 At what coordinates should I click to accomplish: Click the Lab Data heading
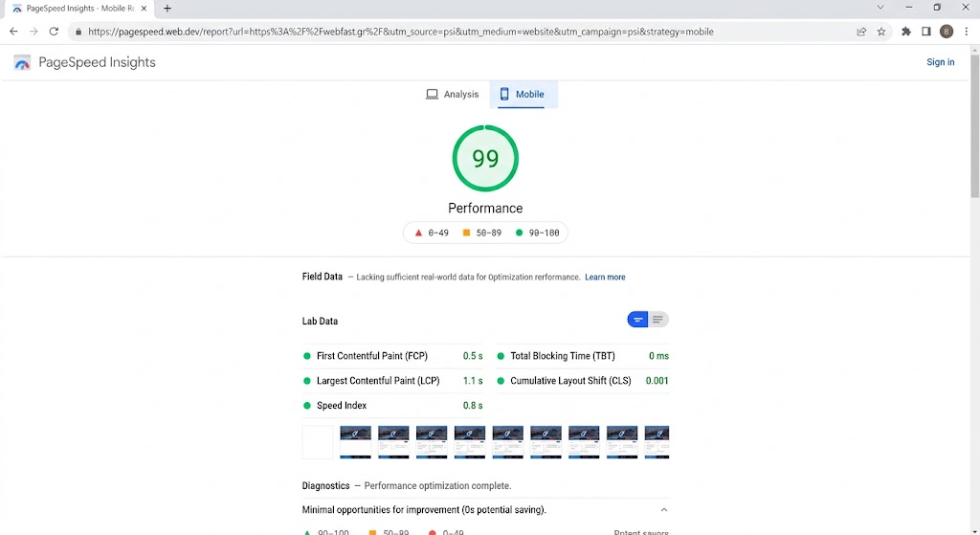click(x=320, y=322)
